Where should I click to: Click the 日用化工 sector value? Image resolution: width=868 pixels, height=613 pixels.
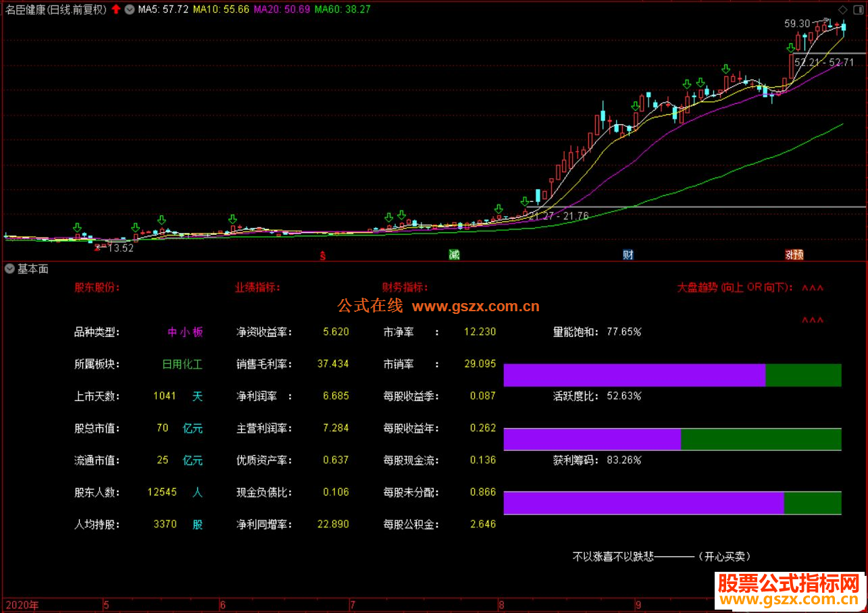point(182,365)
